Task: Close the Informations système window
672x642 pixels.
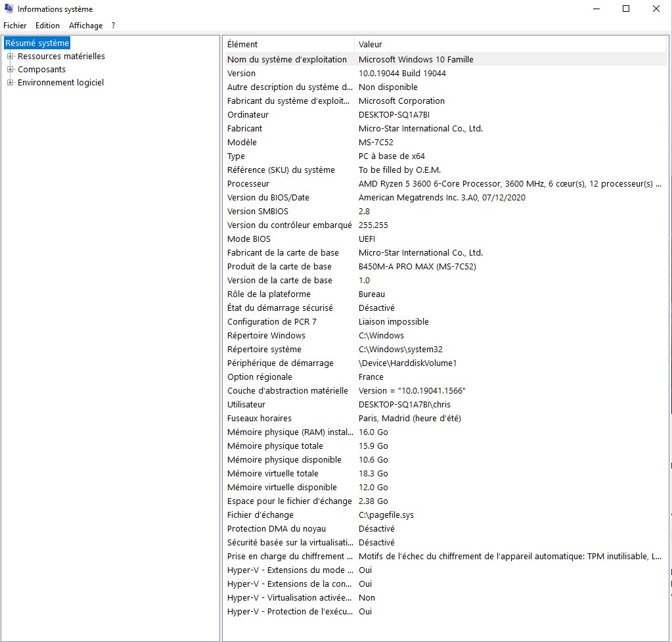Action: coord(656,9)
